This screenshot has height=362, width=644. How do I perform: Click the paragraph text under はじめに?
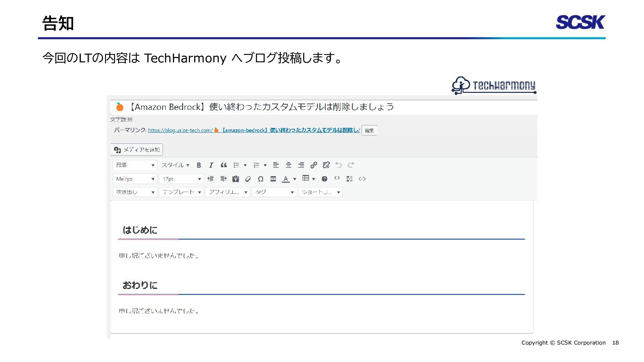click(159, 256)
